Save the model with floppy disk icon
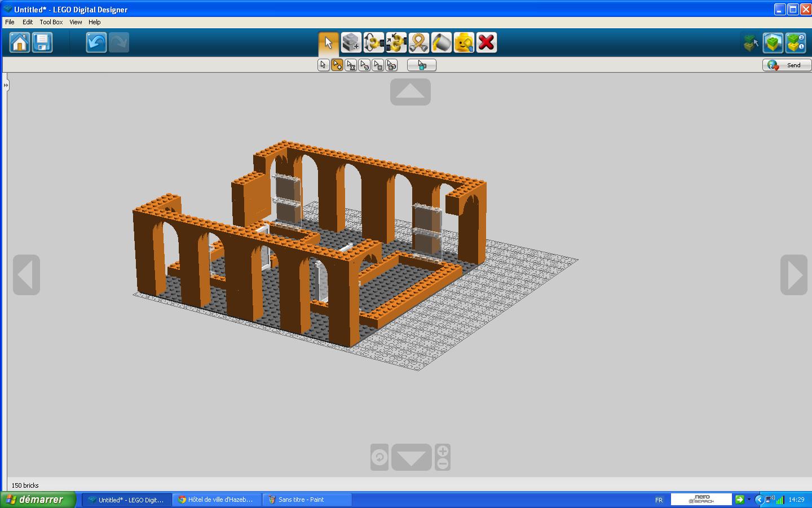Screen dimensions: 812x508 42,42
